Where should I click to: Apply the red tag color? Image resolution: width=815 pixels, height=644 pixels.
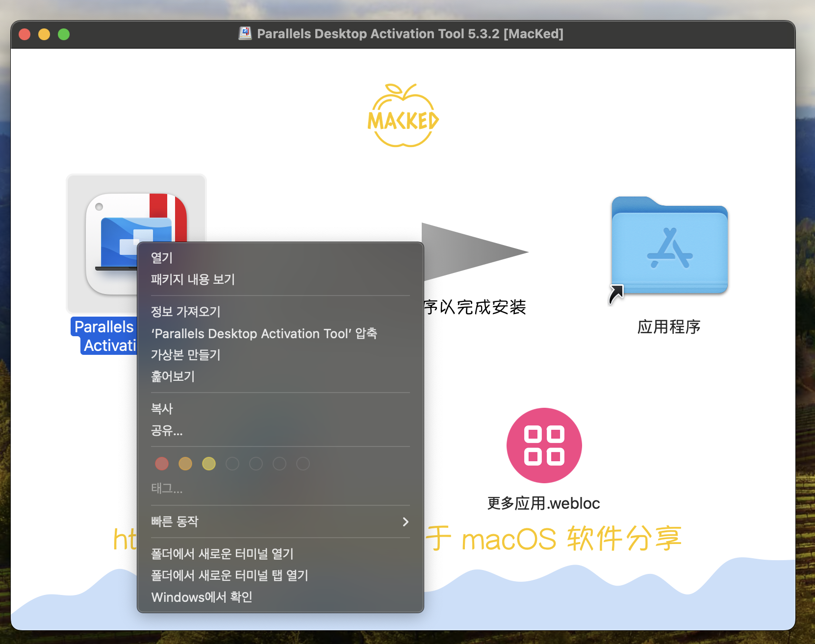click(162, 464)
